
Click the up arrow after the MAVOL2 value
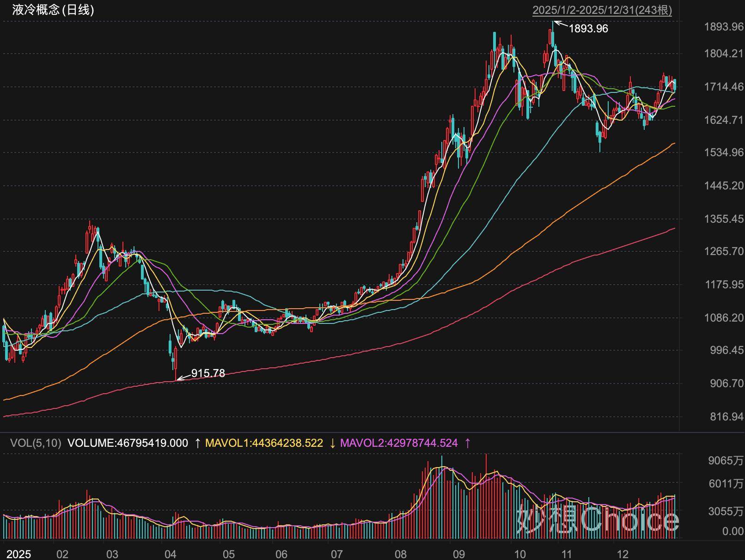(x=467, y=443)
